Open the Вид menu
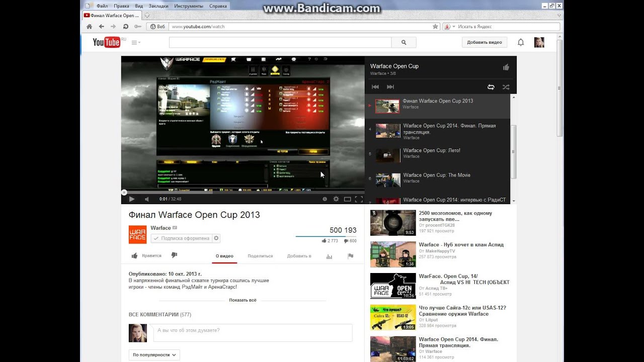 (x=139, y=6)
